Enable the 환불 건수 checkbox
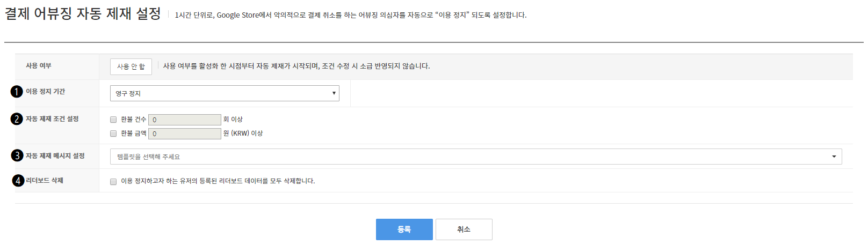This screenshot has width=868, height=245. pyautogui.click(x=113, y=120)
